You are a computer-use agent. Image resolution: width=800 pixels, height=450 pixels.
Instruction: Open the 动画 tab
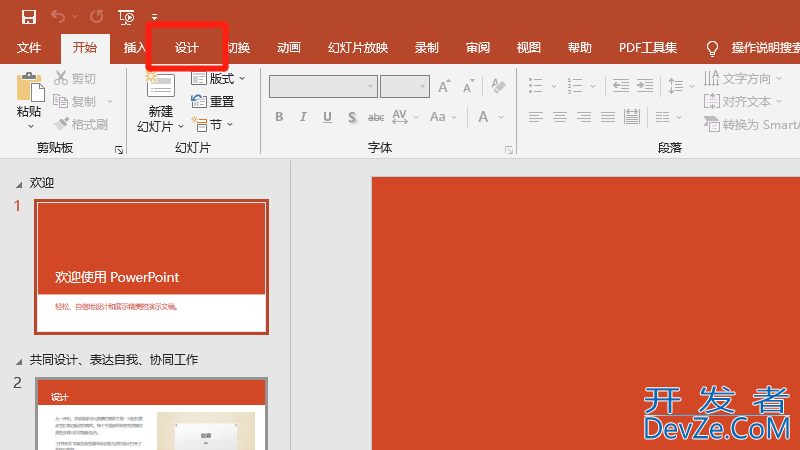click(x=289, y=48)
